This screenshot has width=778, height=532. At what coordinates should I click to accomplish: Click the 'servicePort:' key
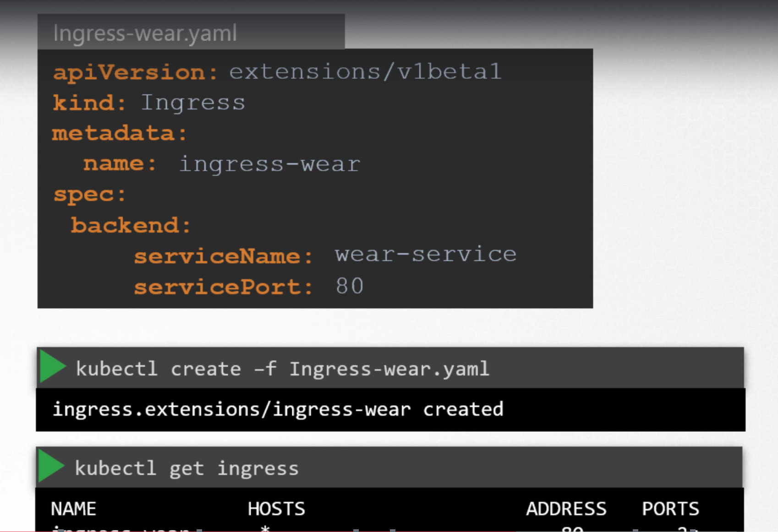tap(223, 287)
